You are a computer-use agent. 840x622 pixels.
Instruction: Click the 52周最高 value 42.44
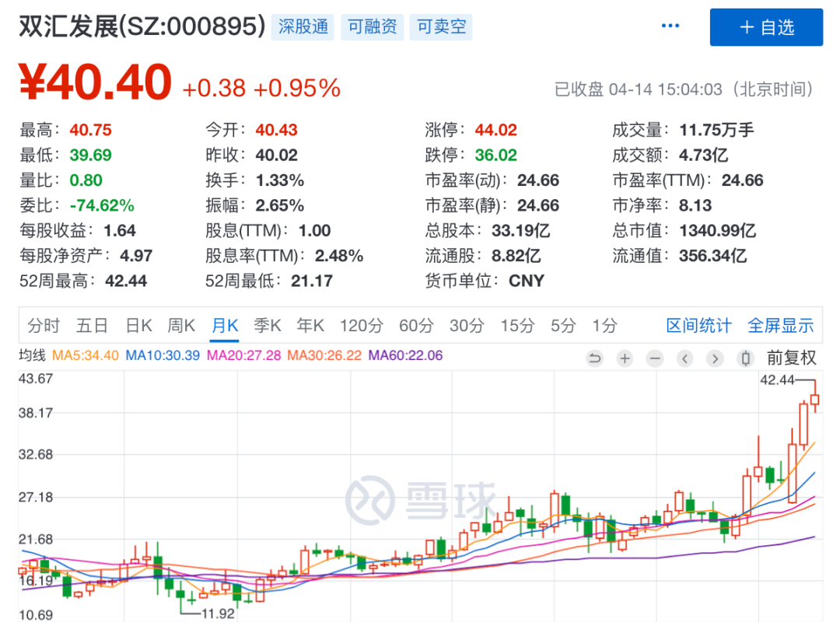click(x=126, y=281)
